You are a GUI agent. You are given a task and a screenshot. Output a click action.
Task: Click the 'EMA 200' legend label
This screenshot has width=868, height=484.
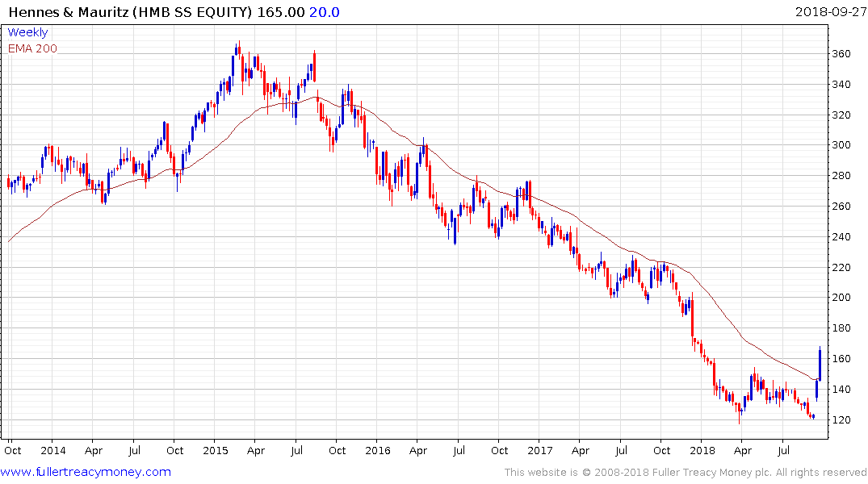[32, 48]
